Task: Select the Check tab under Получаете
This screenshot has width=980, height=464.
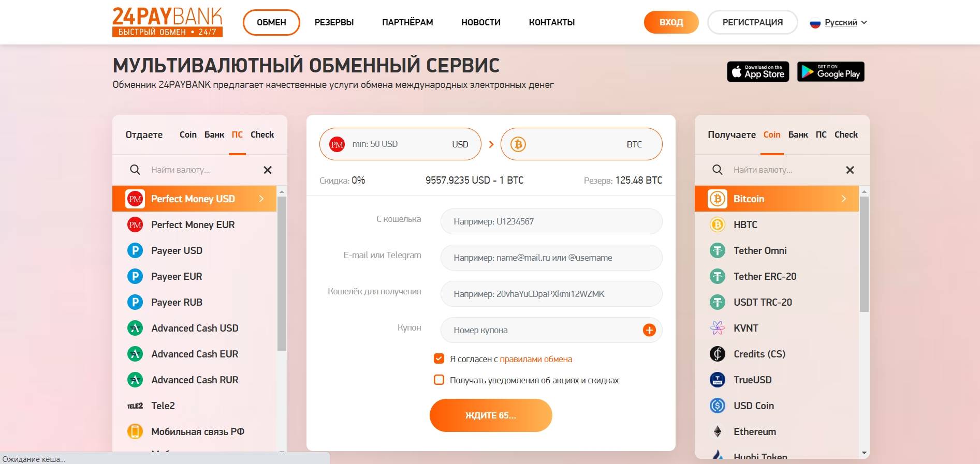Action: tap(846, 134)
